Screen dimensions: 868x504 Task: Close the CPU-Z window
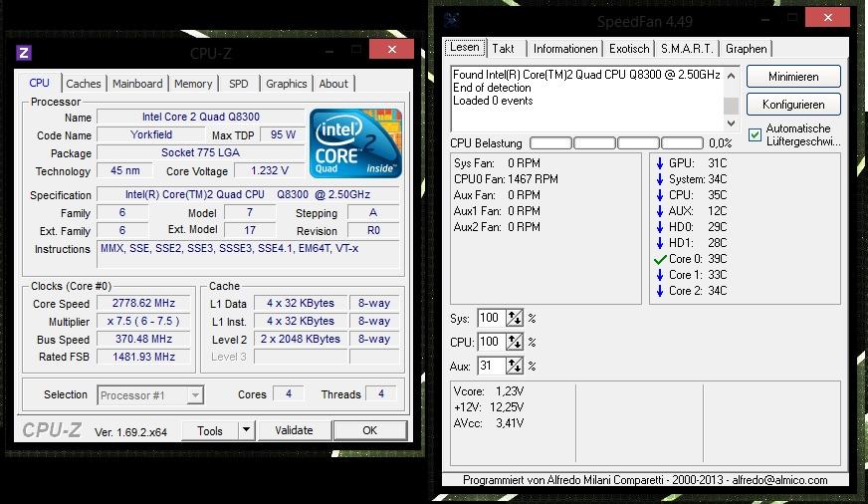(x=392, y=49)
